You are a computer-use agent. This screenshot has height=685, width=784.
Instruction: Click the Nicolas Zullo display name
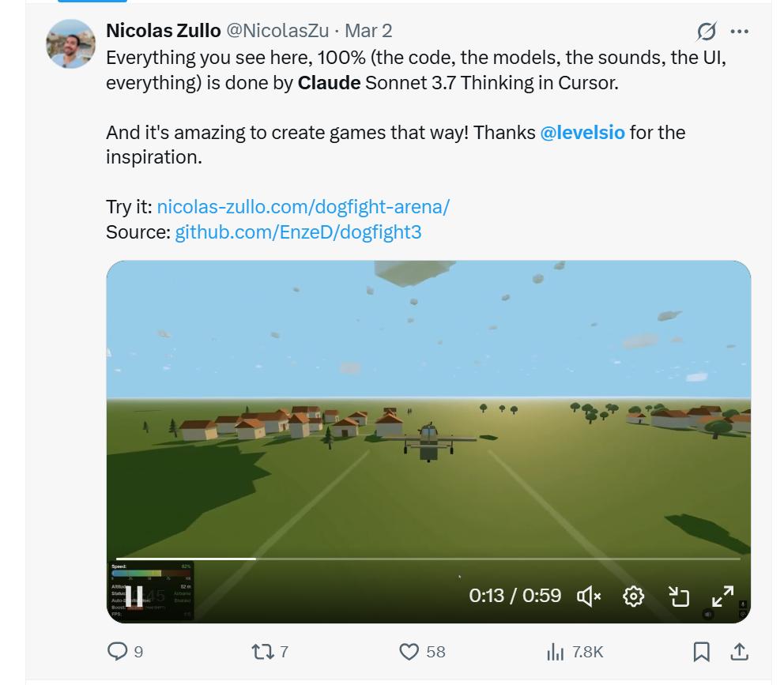pos(164,31)
